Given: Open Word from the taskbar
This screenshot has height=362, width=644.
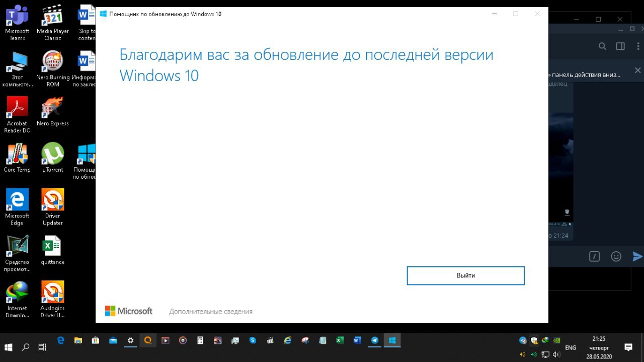Looking at the screenshot, I should [357, 340].
